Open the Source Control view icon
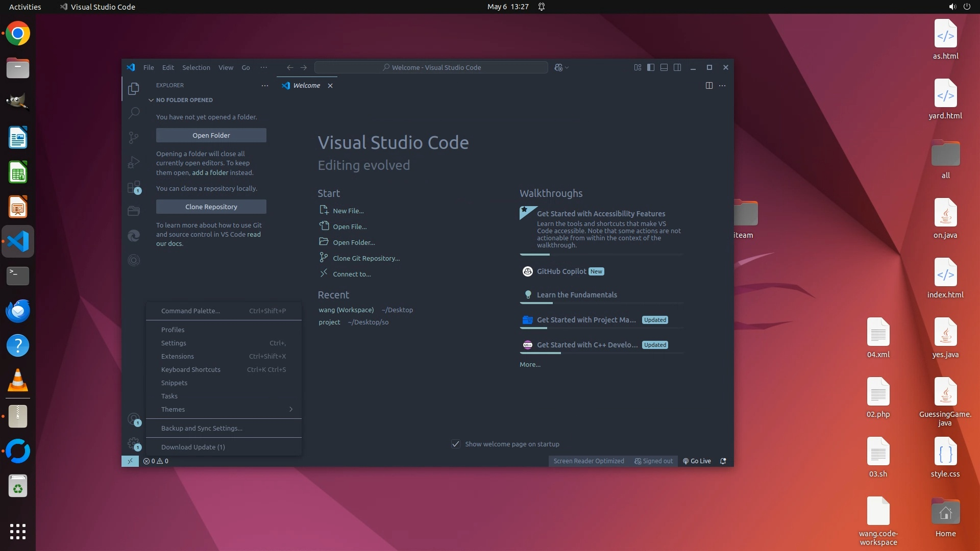Image resolution: width=980 pixels, height=551 pixels. point(134,137)
